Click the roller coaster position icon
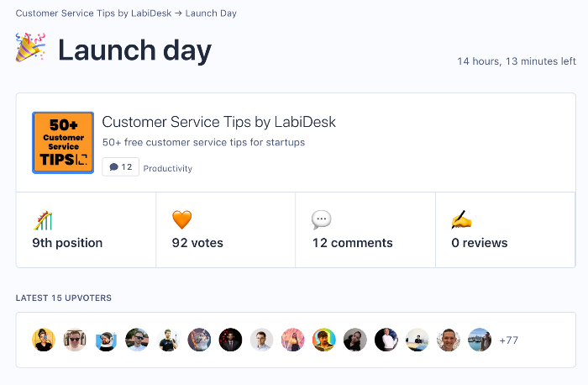 43,220
